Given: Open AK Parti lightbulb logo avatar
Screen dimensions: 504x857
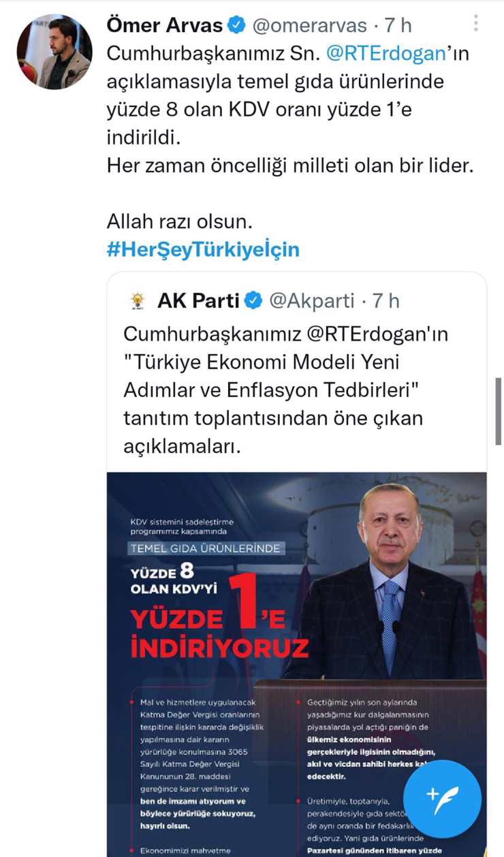Looking at the screenshot, I should (138, 300).
